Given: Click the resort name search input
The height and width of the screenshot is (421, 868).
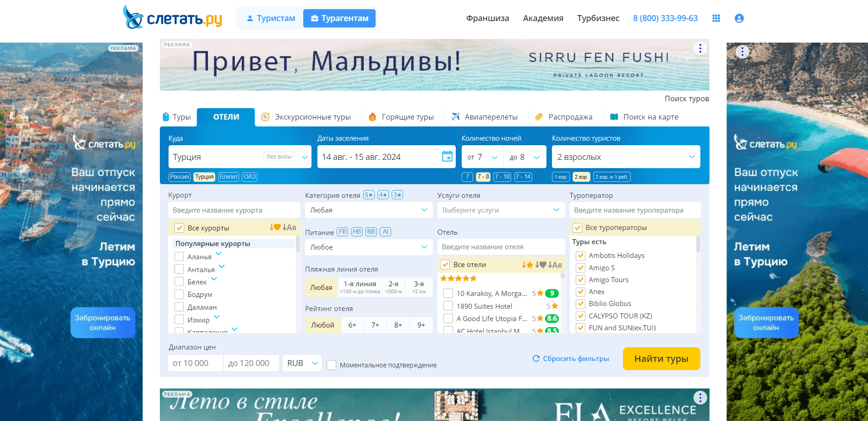Looking at the screenshot, I should [234, 210].
